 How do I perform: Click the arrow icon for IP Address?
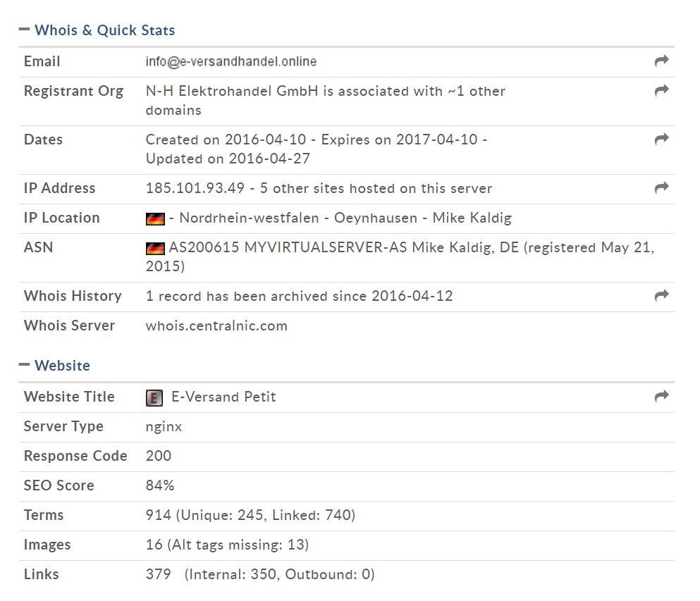pos(661,188)
